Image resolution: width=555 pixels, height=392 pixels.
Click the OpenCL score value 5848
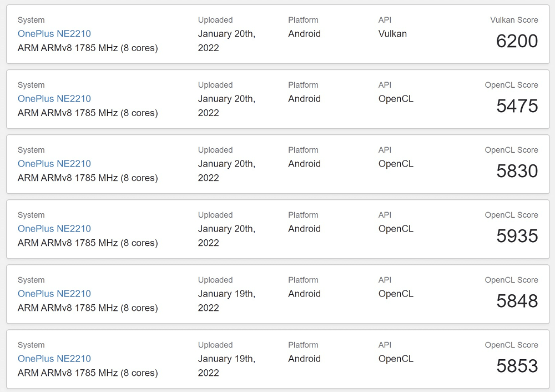(517, 301)
